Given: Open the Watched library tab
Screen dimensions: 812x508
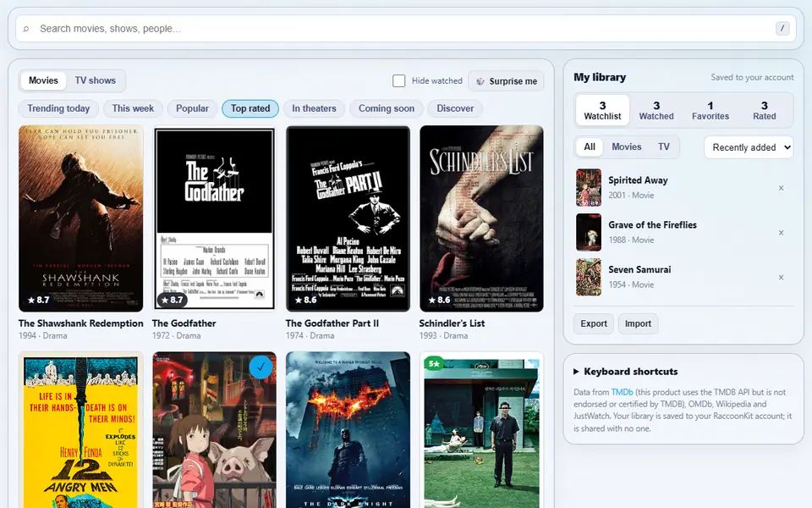Looking at the screenshot, I should [656, 110].
